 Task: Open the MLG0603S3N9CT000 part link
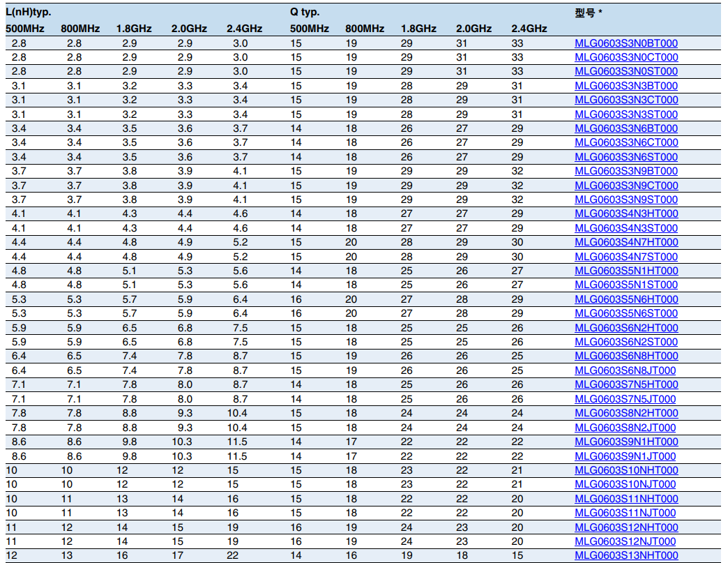(626, 186)
